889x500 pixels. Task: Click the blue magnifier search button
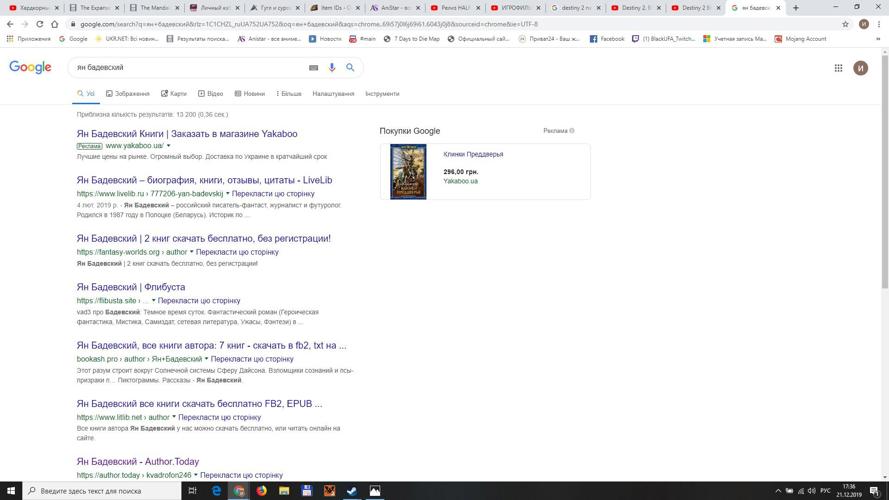tap(350, 68)
